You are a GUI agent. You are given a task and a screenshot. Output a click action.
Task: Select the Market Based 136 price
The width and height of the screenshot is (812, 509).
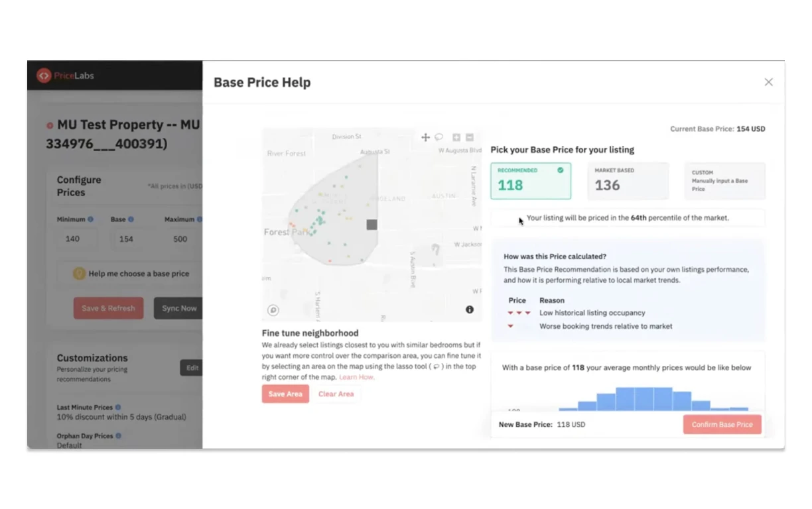coord(628,181)
